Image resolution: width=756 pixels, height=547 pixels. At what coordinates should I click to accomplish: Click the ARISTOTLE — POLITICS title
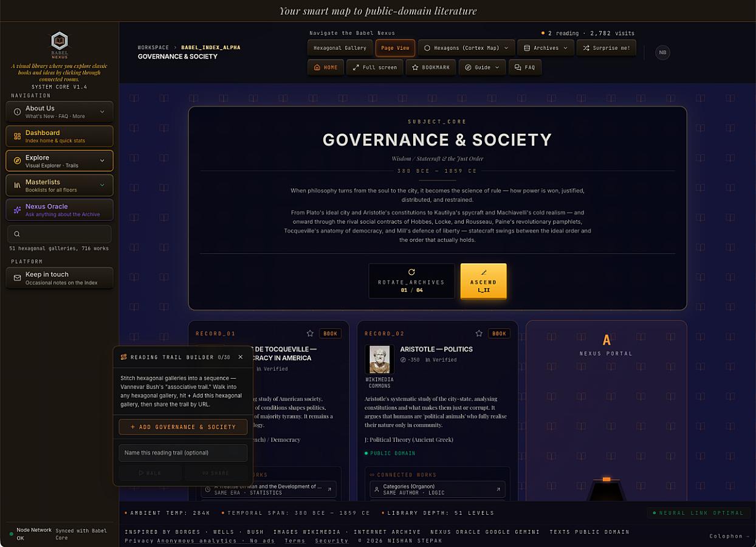pyautogui.click(x=436, y=349)
